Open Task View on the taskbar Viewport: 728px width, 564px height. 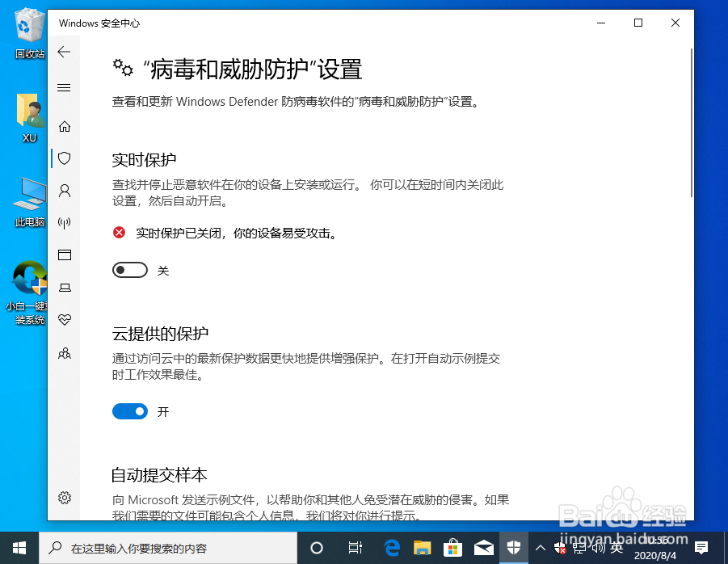tap(356, 548)
